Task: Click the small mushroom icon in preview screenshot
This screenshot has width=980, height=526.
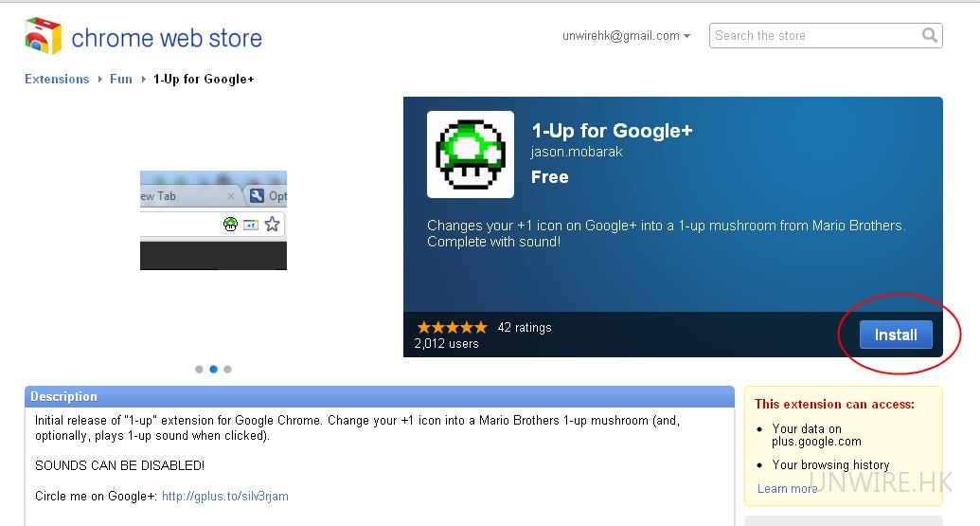Action: [230, 225]
